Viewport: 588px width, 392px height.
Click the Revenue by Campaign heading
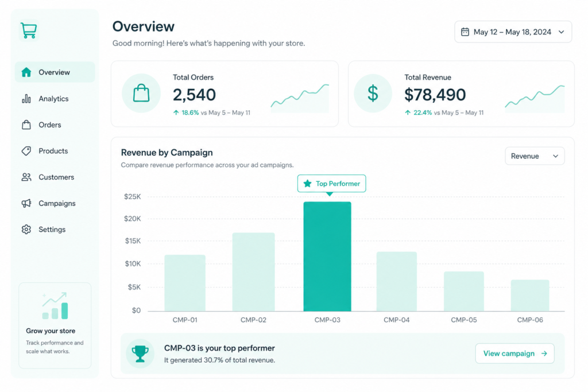tap(167, 153)
